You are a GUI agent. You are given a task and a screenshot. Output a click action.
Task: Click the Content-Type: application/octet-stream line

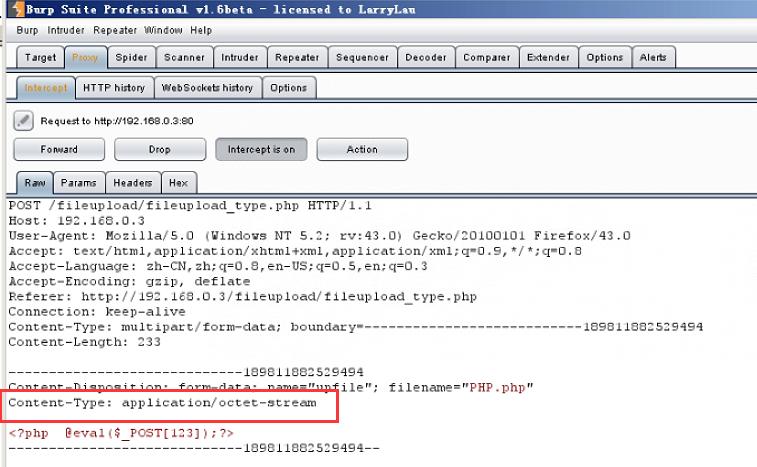pos(162,403)
